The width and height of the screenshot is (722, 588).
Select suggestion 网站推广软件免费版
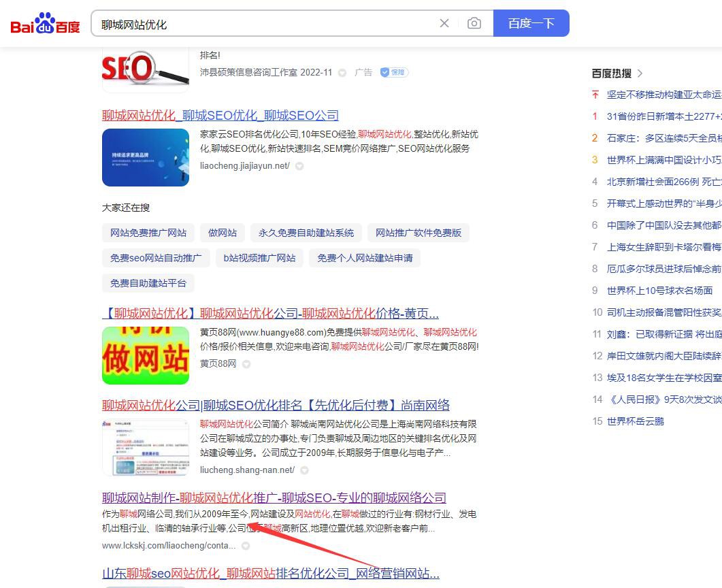pos(419,233)
